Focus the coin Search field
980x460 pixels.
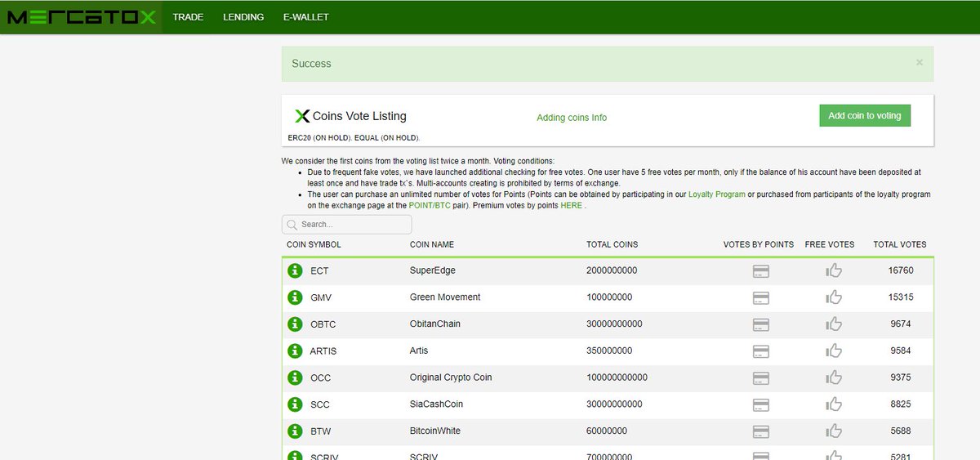tap(347, 224)
